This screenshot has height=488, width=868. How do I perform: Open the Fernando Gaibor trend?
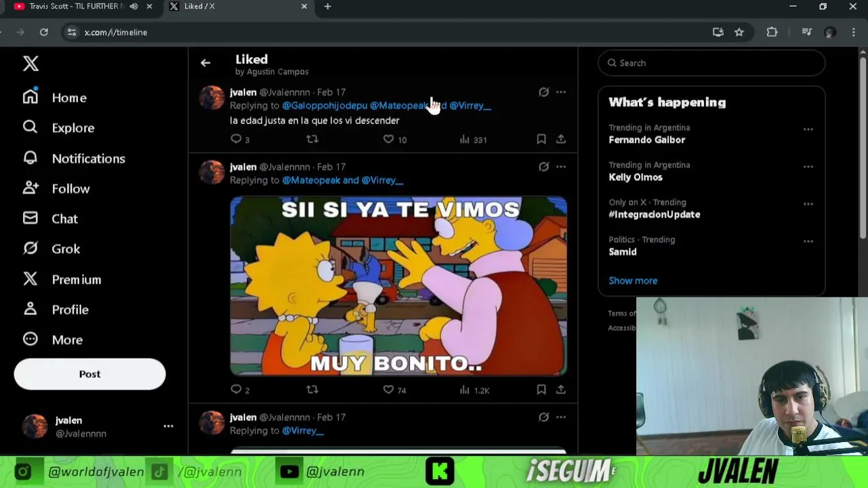[646, 140]
